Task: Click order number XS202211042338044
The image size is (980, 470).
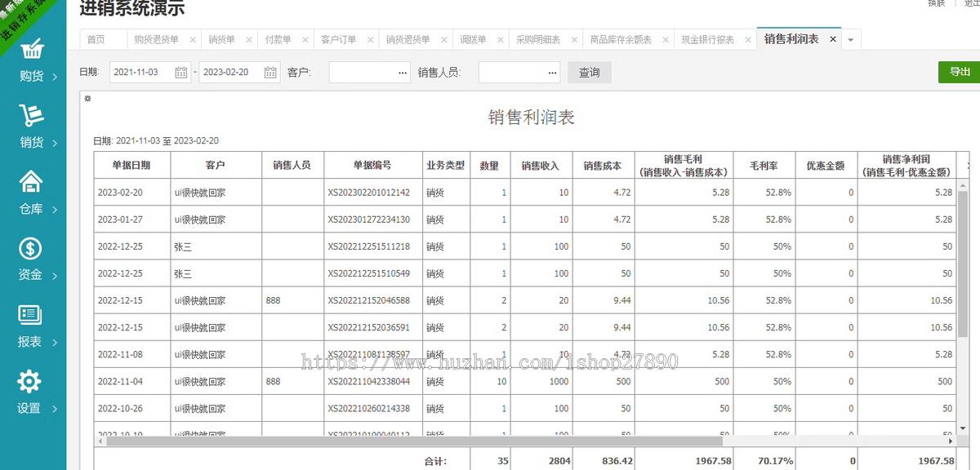Action: (369, 381)
